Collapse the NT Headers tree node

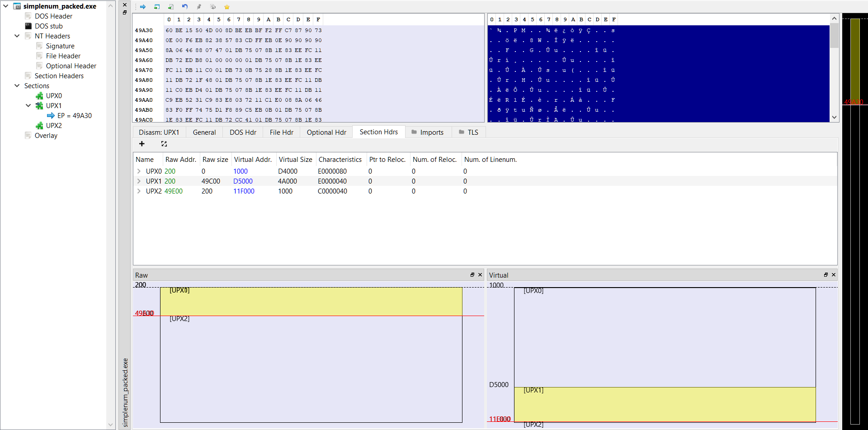point(17,36)
